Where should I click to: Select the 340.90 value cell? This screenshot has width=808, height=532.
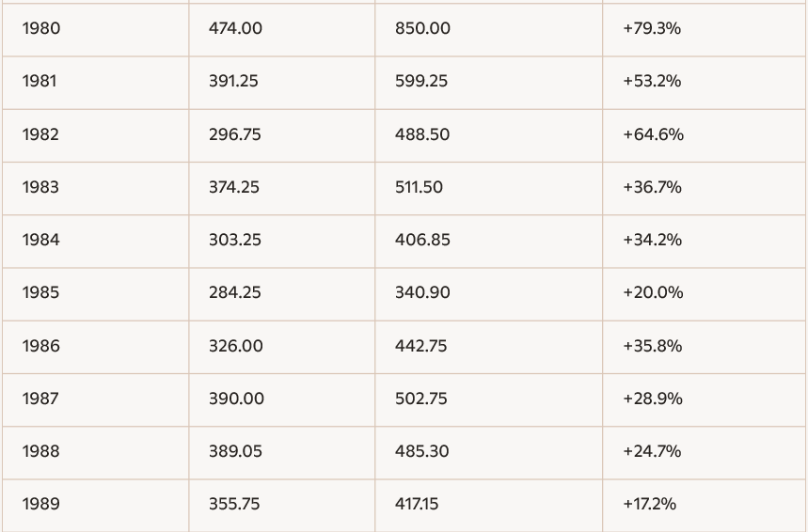422,292
